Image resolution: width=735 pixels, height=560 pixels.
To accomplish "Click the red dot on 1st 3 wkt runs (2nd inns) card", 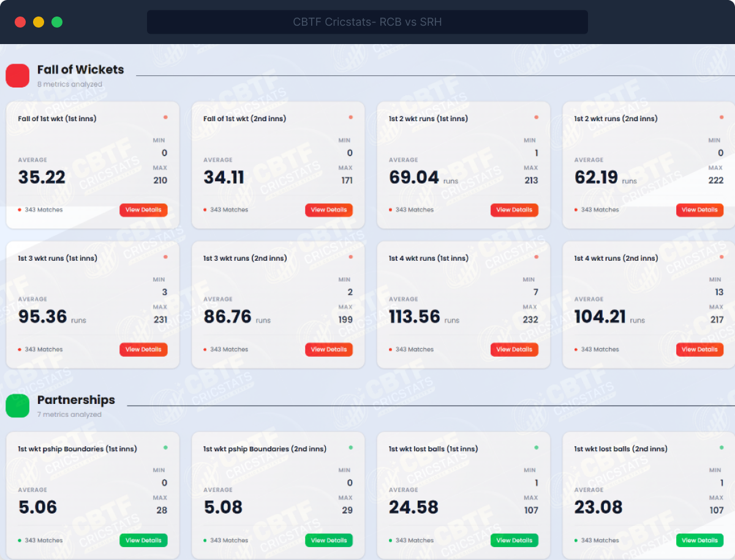I will coord(350,257).
